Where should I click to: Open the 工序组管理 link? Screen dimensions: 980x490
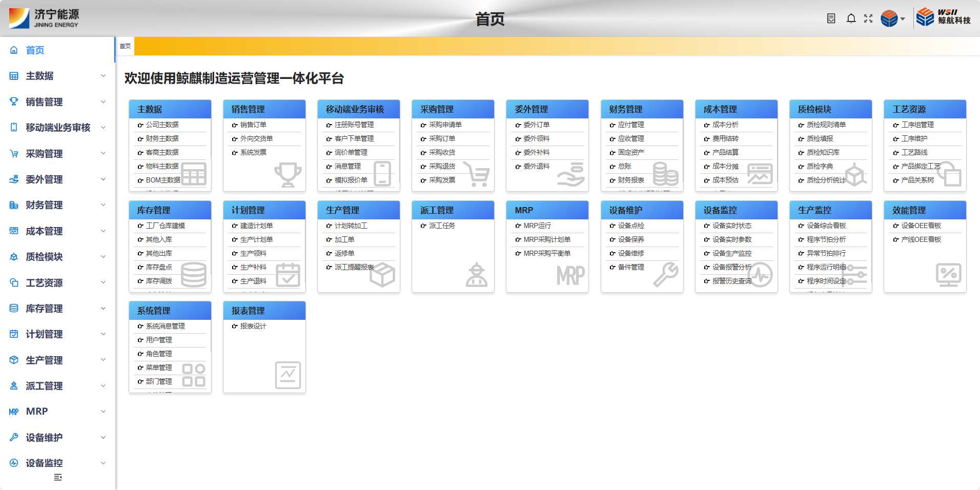point(917,125)
